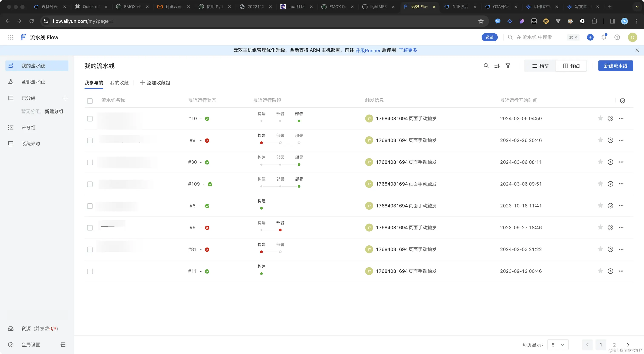Open per-page display count dropdown
The height and width of the screenshot is (354, 644).
(558, 345)
